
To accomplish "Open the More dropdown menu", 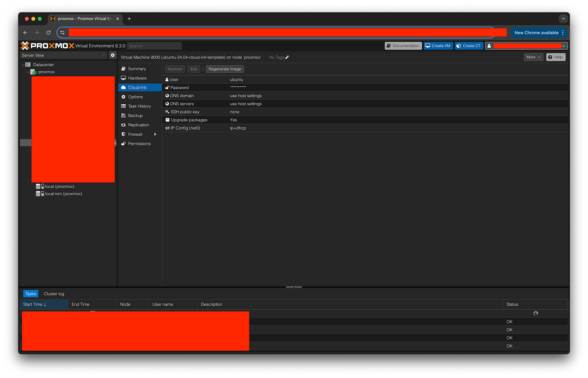I will coord(533,57).
